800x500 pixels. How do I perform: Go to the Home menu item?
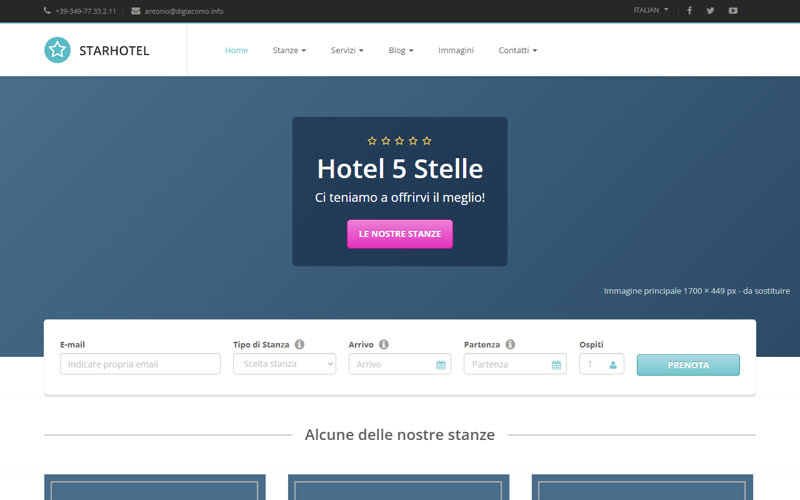[x=236, y=50]
